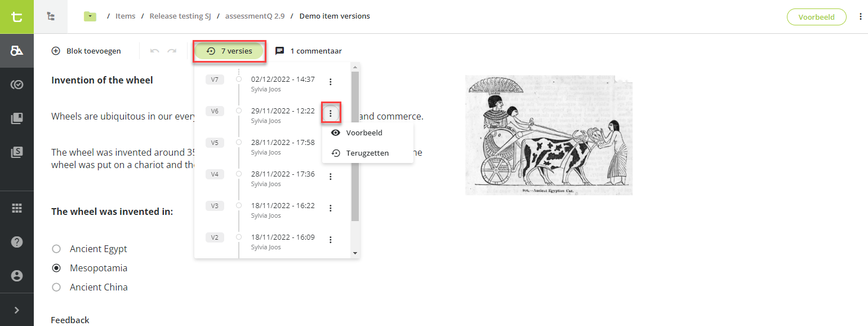Open the library stack sidebar icon
This screenshot has width=868, height=326.
pyautogui.click(x=17, y=118)
